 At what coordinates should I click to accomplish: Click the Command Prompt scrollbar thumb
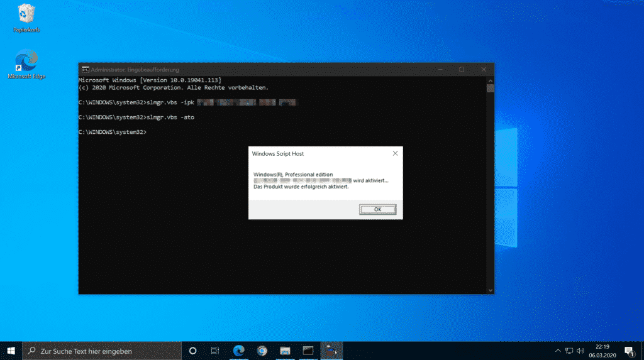click(490, 89)
